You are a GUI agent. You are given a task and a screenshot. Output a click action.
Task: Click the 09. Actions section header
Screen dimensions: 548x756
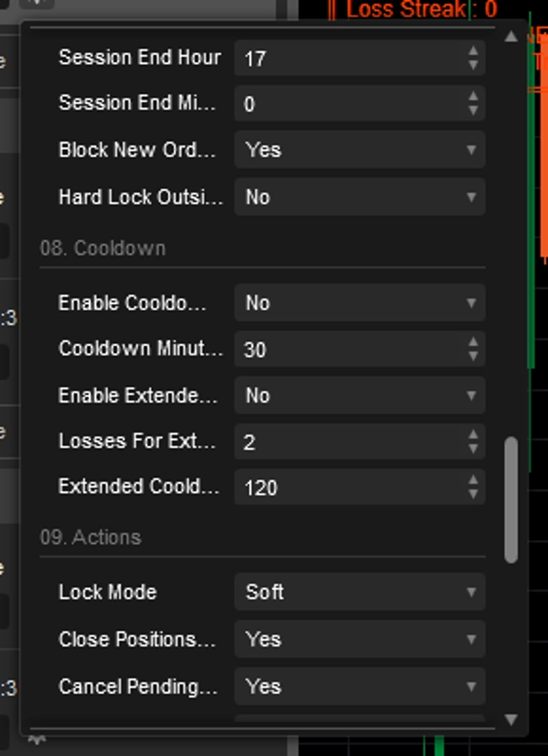tap(88, 537)
